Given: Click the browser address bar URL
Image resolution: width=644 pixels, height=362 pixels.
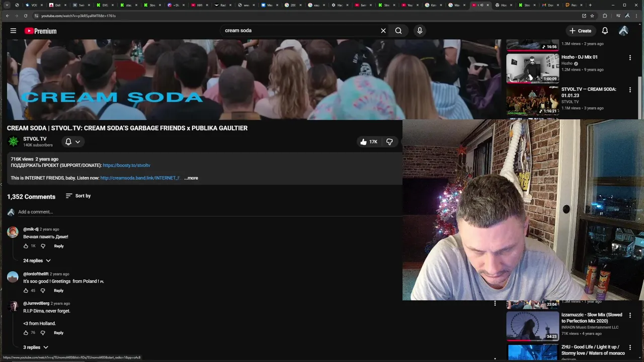Looking at the screenshot, I should click(x=78, y=16).
